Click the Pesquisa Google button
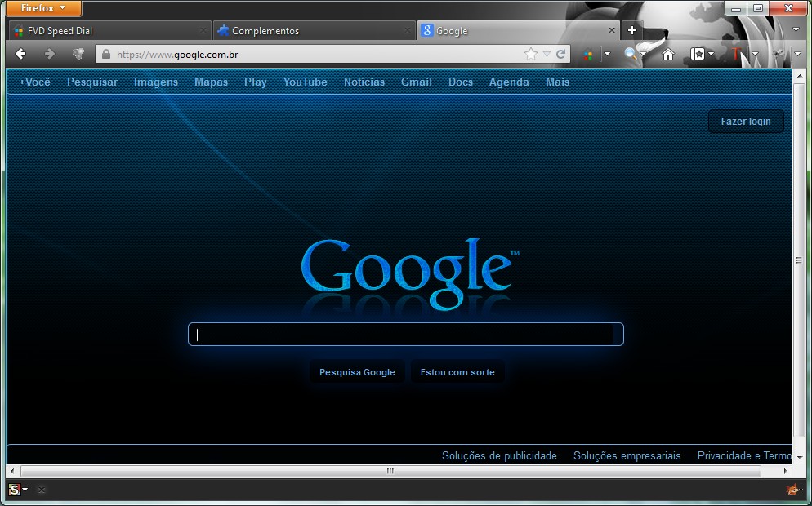Viewport: 812px width, 506px height. (357, 372)
